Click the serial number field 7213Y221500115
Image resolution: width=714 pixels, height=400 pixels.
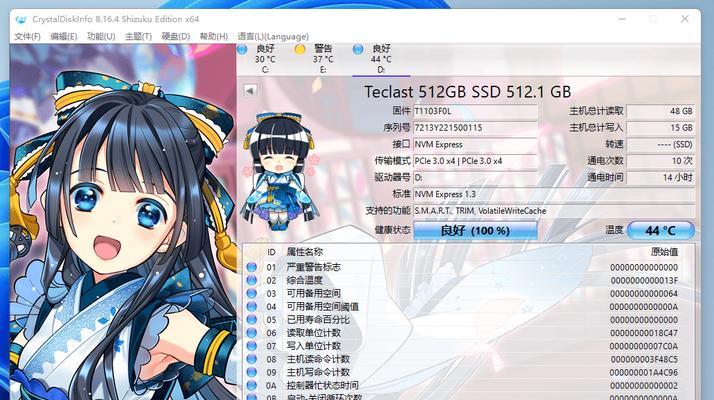tap(475, 128)
